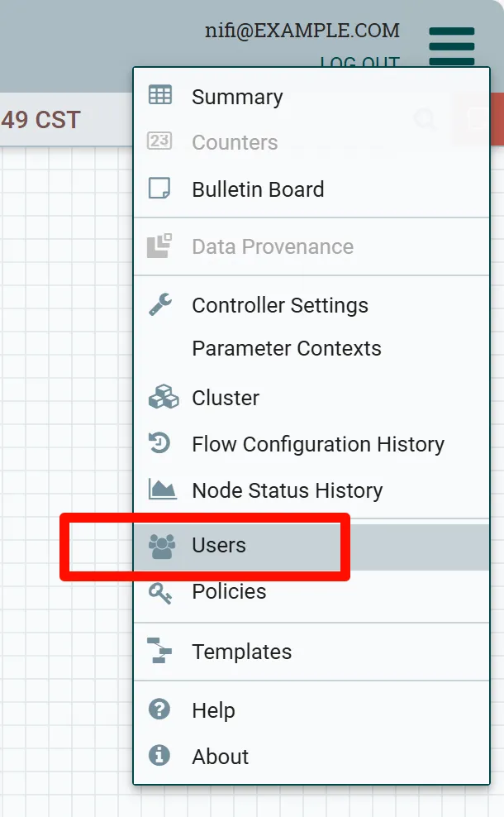Choose Templates in the global menu
This screenshot has height=817, width=504.
[x=241, y=652]
